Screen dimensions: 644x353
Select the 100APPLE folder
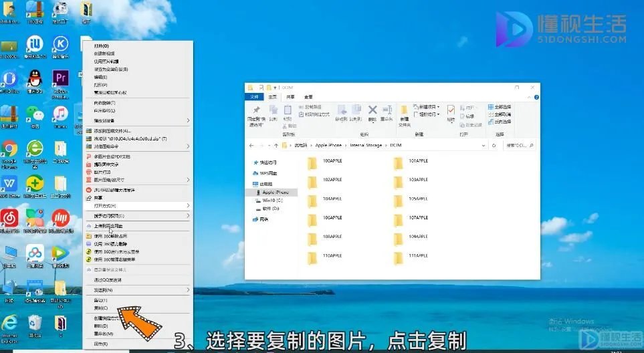325,163
